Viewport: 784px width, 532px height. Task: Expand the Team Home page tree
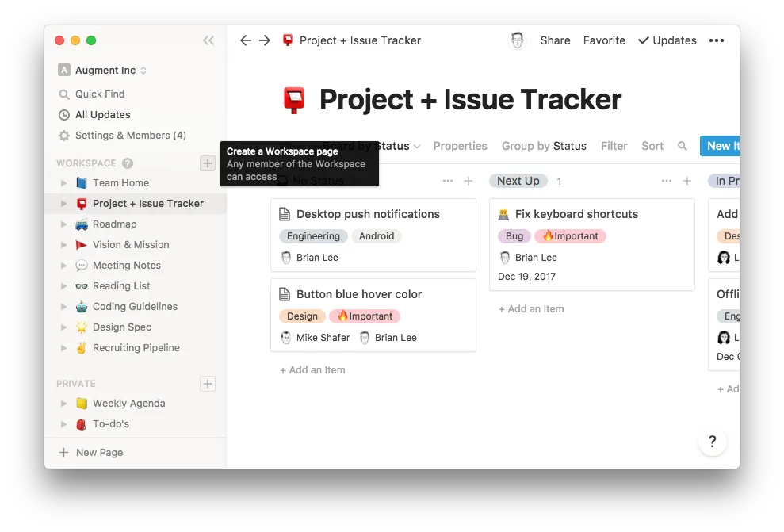coord(63,183)
